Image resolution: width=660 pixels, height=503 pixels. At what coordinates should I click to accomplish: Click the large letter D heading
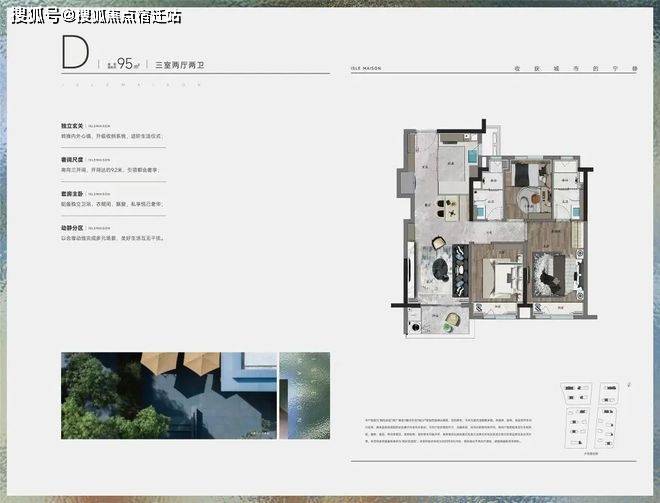[75, 52]
